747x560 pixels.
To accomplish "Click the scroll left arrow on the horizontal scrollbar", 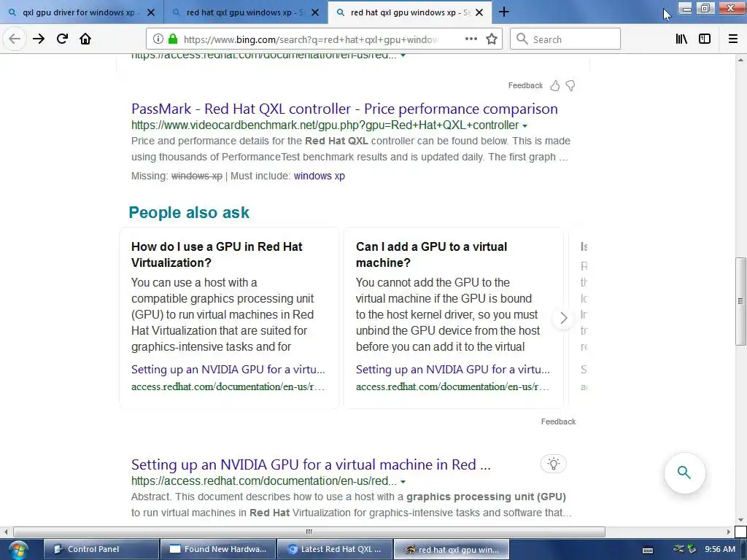I will 6,532.
